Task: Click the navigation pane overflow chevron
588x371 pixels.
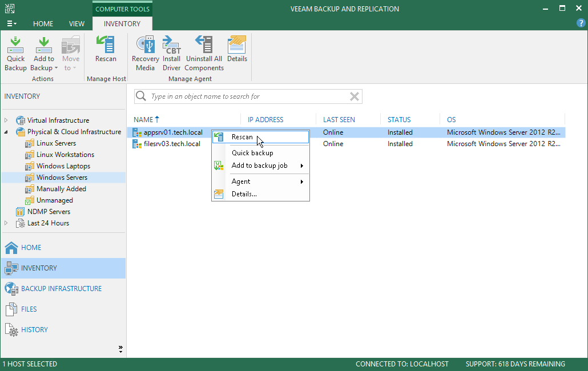Action: tap(120, 349)
